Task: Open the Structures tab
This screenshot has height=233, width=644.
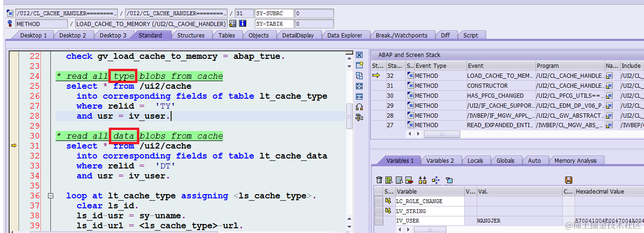Action: tap(191, 35)
